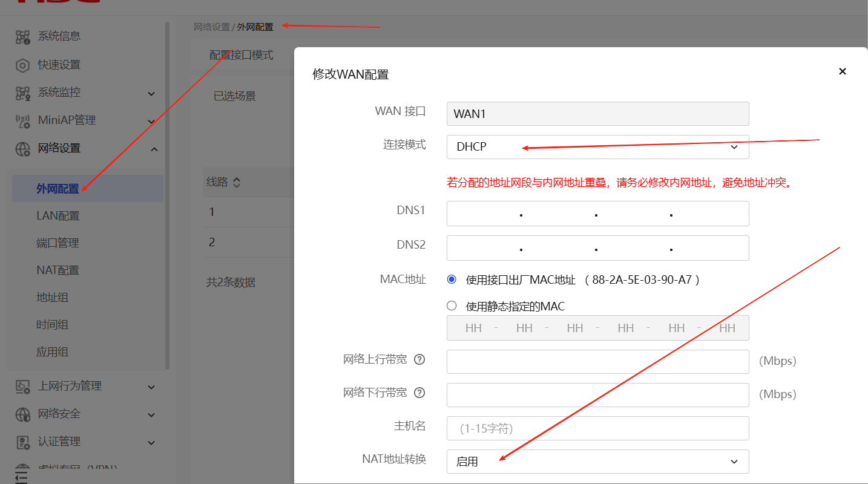868x484 pixels.
Task: Open the connection mode DHCP dropdown
Action: point(597,147)
